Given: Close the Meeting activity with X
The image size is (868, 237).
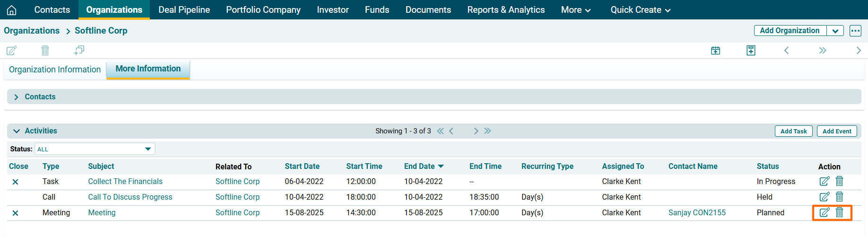Looking at the screenshot, I should coord(15,213).
